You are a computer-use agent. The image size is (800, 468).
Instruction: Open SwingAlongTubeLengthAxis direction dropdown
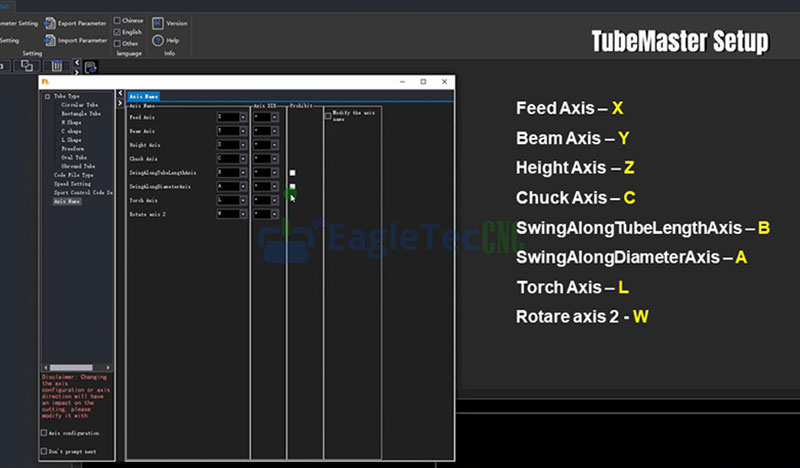tap(274, 173)
